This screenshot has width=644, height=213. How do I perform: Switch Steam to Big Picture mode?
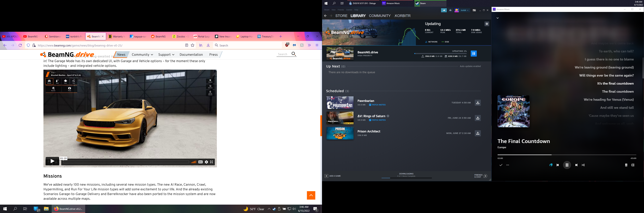click(x=474, y=10)
